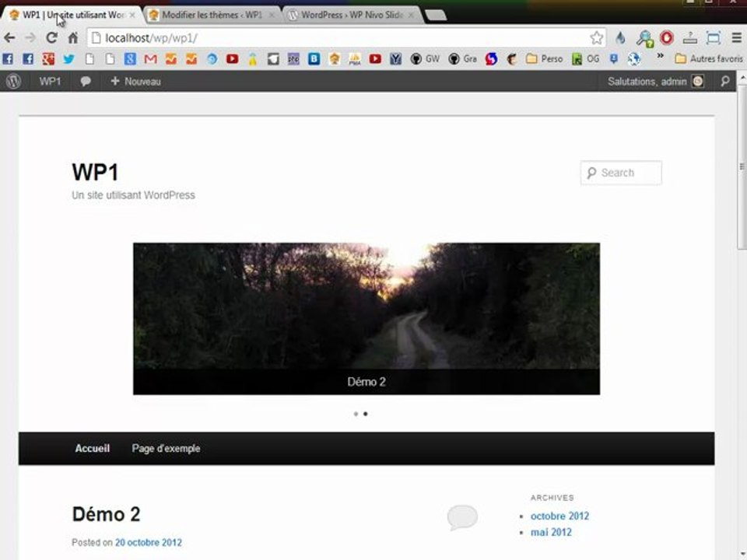Open the globe bookmark icon
Screen dimensions: 747x560
[x=633, y=59]
